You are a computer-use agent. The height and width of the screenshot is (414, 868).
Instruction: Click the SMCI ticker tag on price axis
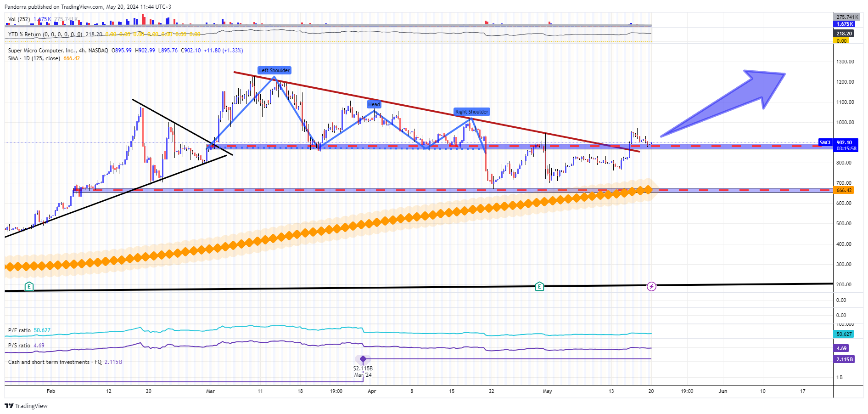tap(825, 142)
